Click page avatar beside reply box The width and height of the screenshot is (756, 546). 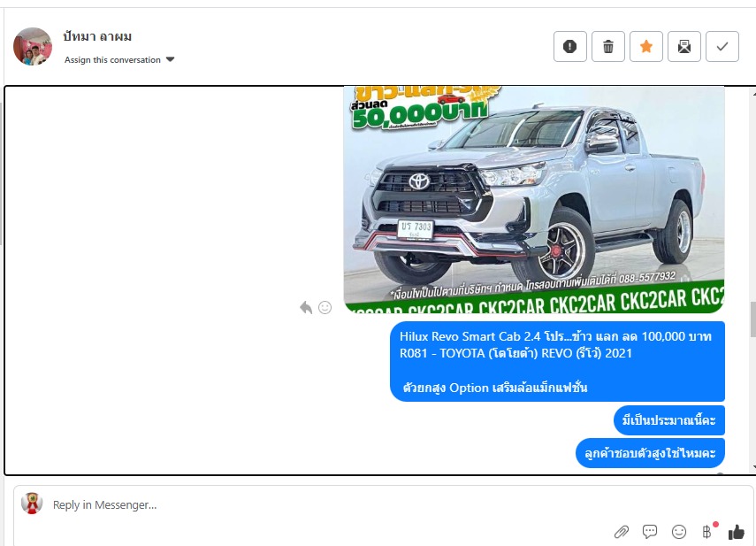[x=32, y=503]
